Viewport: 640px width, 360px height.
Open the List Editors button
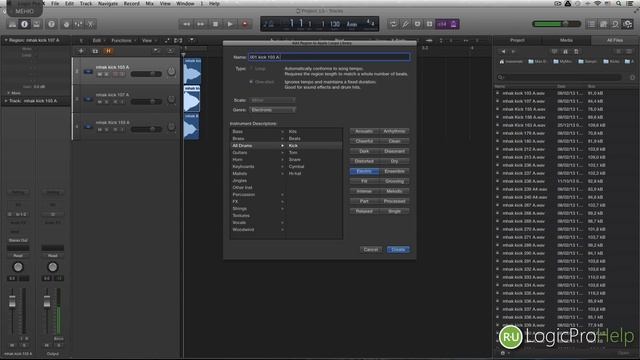[x=591, y=24]
